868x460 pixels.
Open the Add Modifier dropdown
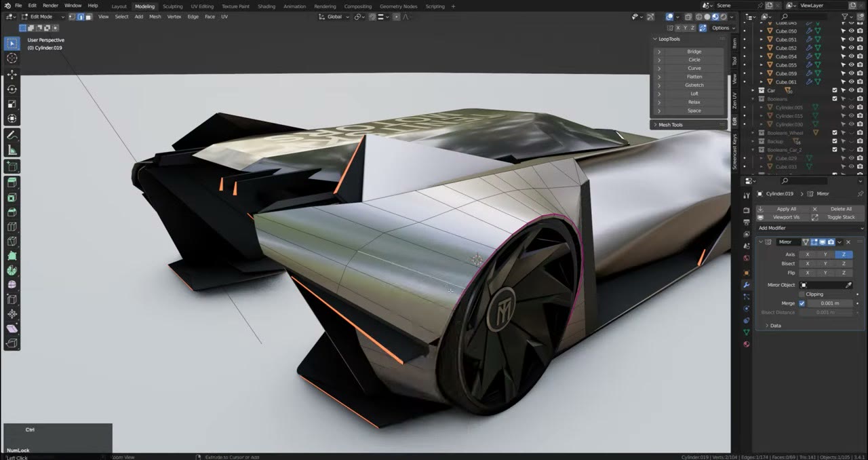coord(810,228)
